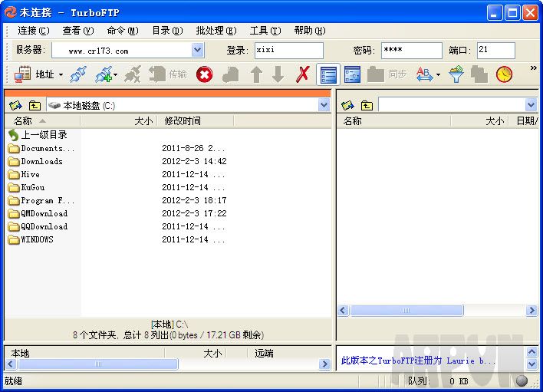Open the 目录(D) menu
Viewport: 543px width, 392px height.
pos(167,31)
